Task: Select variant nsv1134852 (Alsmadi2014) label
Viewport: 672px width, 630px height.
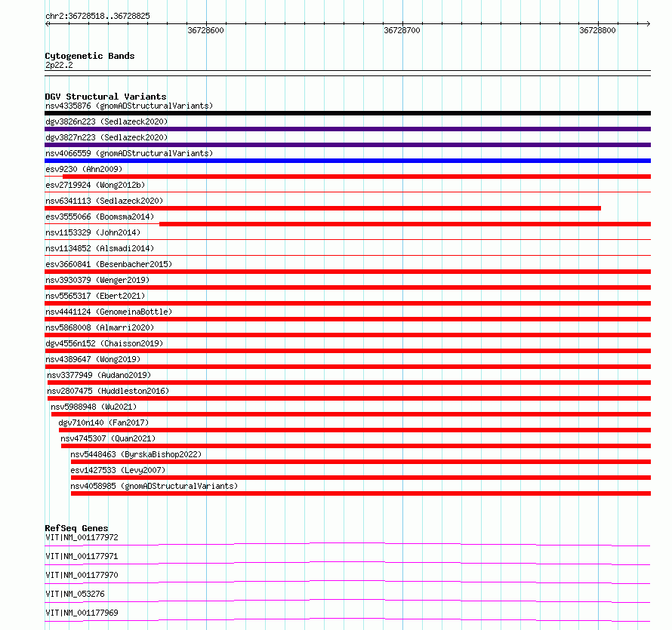Action: (100, 248)
